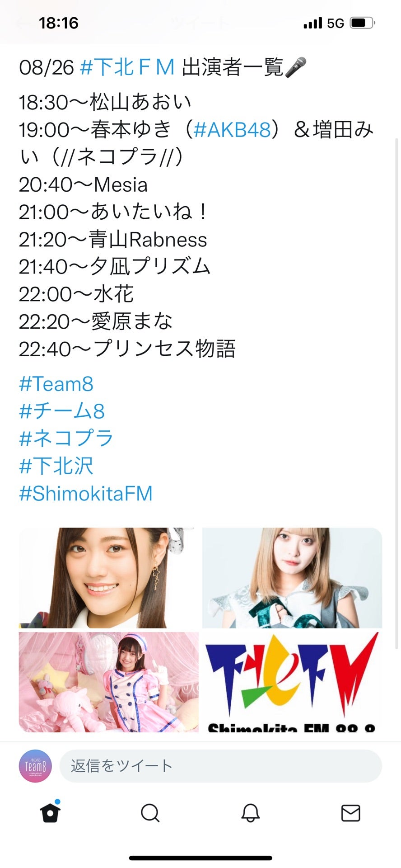Image resolution: width=401 pixels, height=868 pixels.
Task: Open the #ShimokitaFM hashtag
Action: click(x=86, y=494)
